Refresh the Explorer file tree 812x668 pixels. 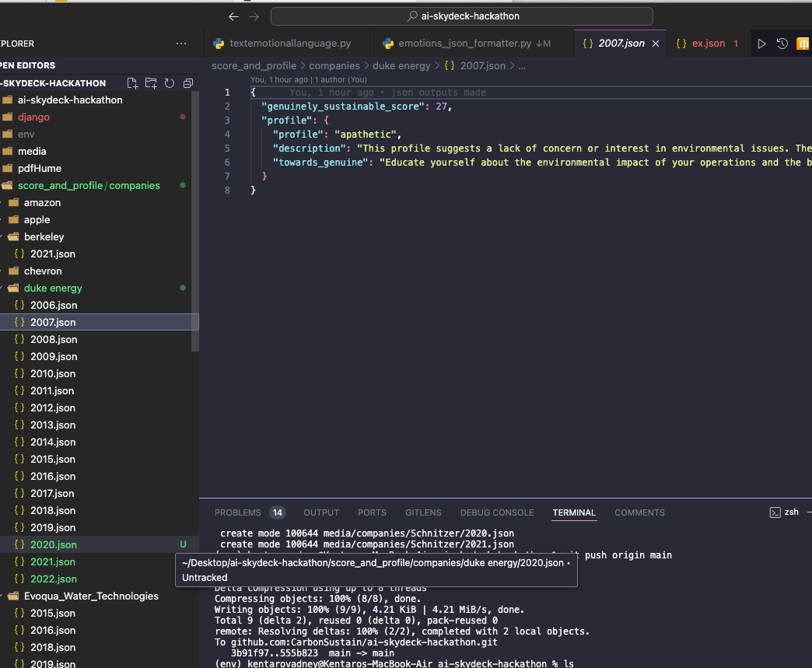tap(169, 83)
